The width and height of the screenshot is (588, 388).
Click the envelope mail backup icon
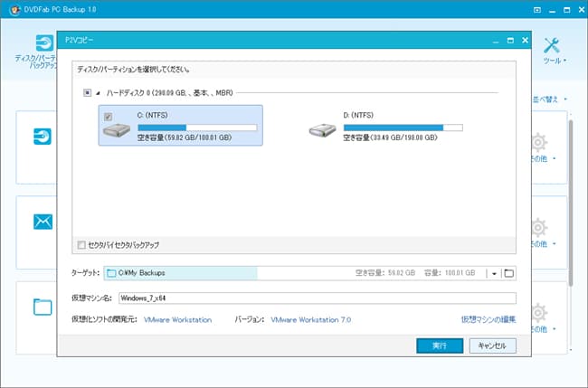point(43,222)
